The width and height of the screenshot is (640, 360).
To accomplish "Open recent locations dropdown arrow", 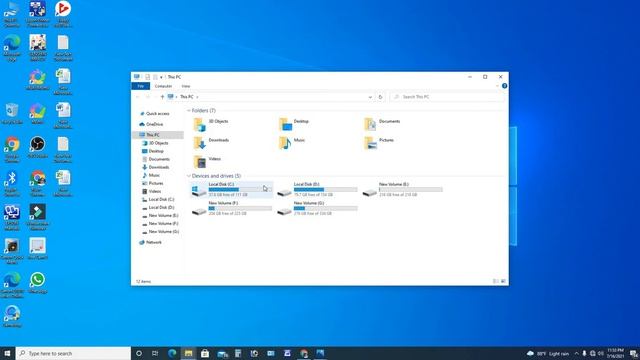I will pos(156,97).
